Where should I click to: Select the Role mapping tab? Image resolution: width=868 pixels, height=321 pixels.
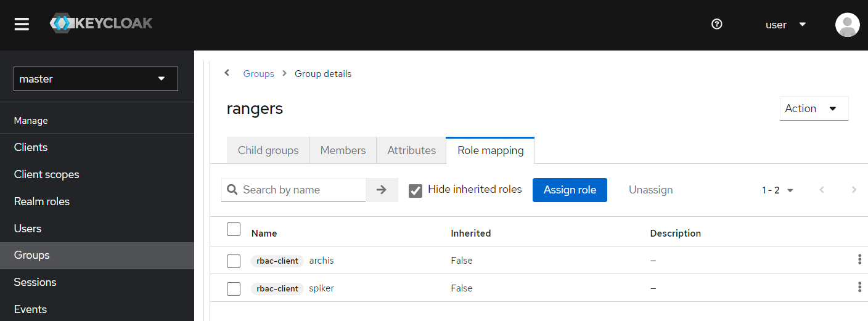coord(490,150)
